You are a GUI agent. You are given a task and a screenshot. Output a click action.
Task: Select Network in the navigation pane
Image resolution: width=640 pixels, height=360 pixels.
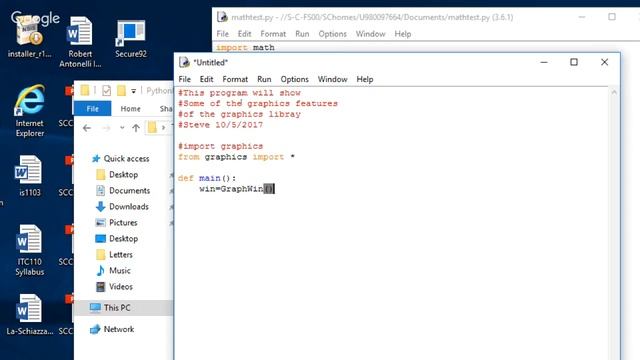(112, 329)
